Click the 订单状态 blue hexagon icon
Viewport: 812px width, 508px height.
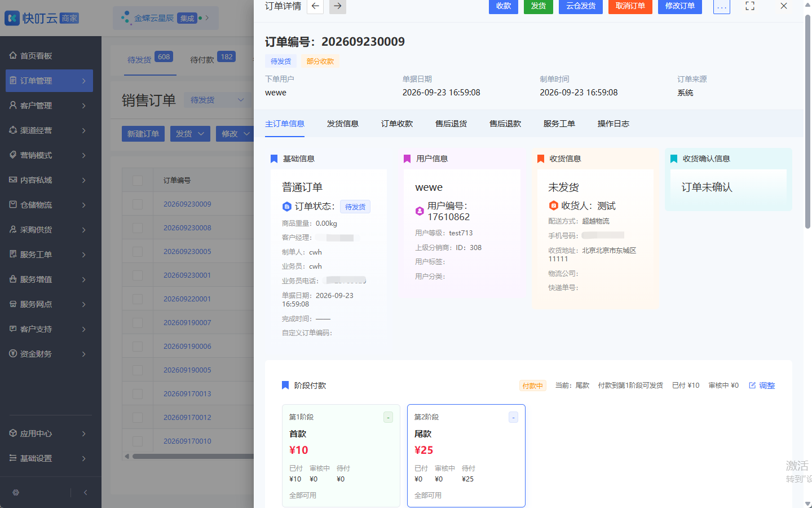point(286,207)
